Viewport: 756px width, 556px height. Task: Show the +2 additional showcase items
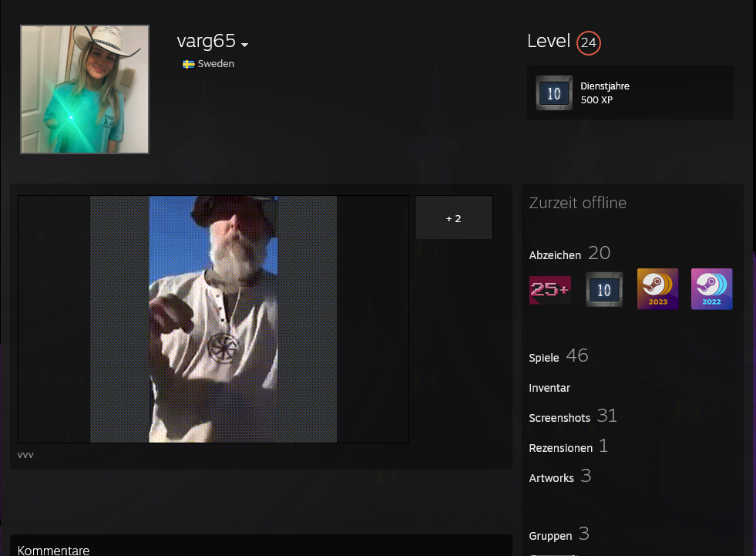point(454,218)
